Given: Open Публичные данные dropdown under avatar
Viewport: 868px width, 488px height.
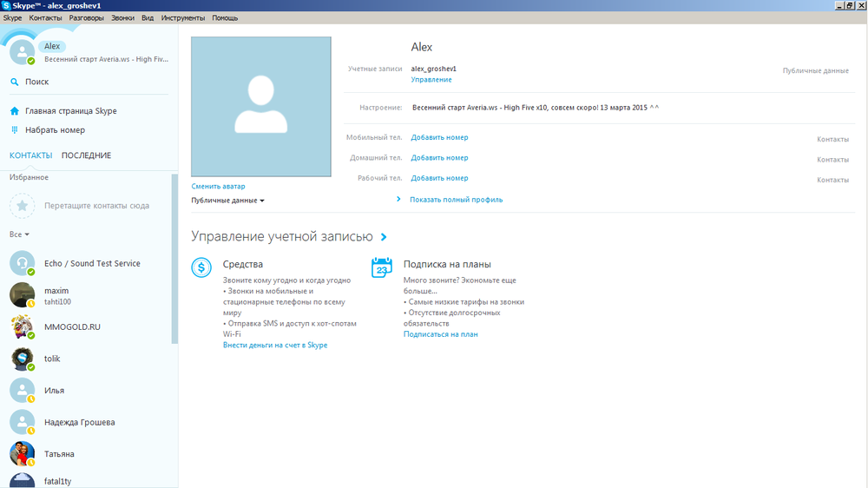Looking at the screenshot, I should (227, 201).
